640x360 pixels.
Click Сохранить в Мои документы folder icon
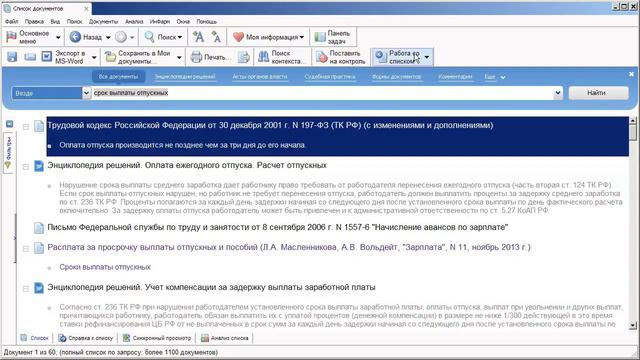[110, 57]
